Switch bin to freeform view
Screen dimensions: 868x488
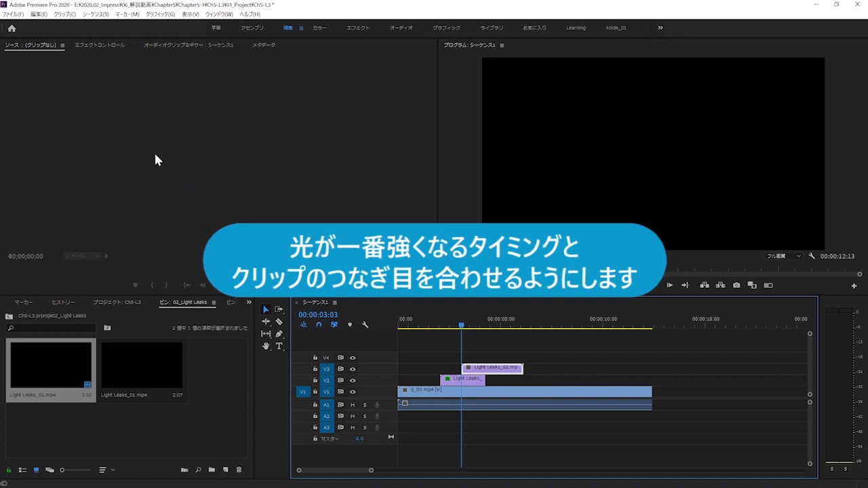(50, 470)
